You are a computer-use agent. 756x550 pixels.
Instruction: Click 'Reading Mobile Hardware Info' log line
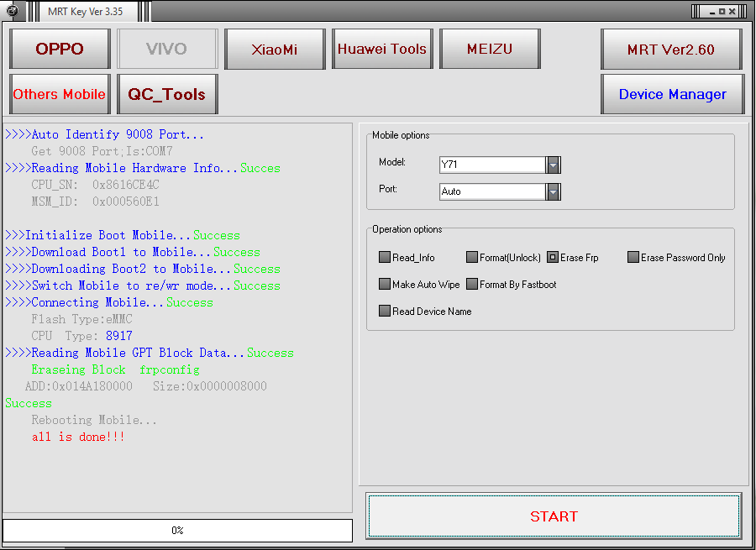143,168
